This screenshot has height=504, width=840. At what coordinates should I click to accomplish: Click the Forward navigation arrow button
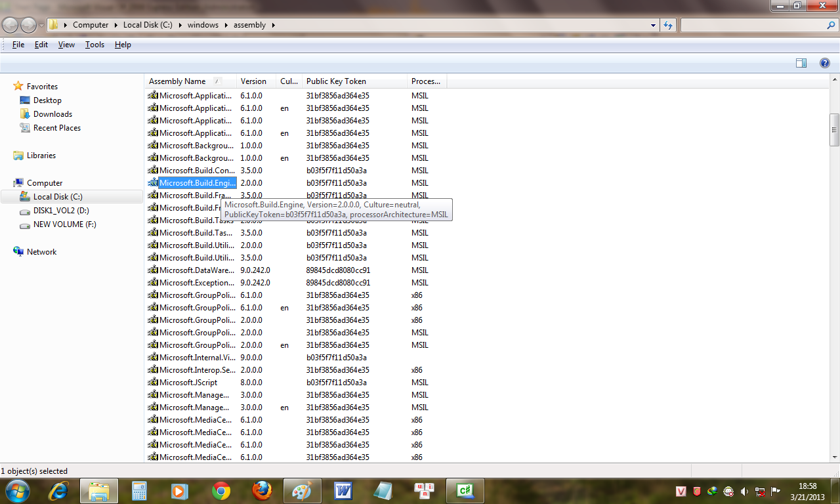[x=29, y=25]
